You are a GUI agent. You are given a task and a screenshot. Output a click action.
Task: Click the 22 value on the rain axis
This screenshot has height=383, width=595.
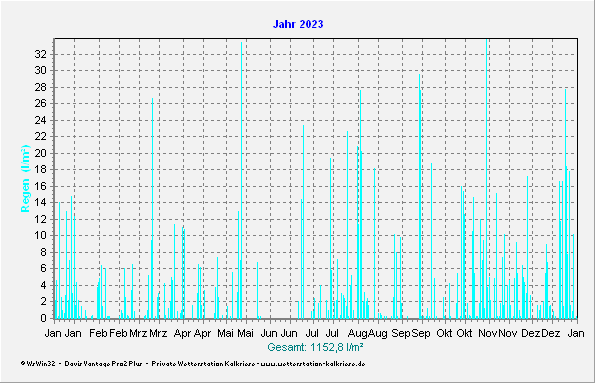[41, 137]
